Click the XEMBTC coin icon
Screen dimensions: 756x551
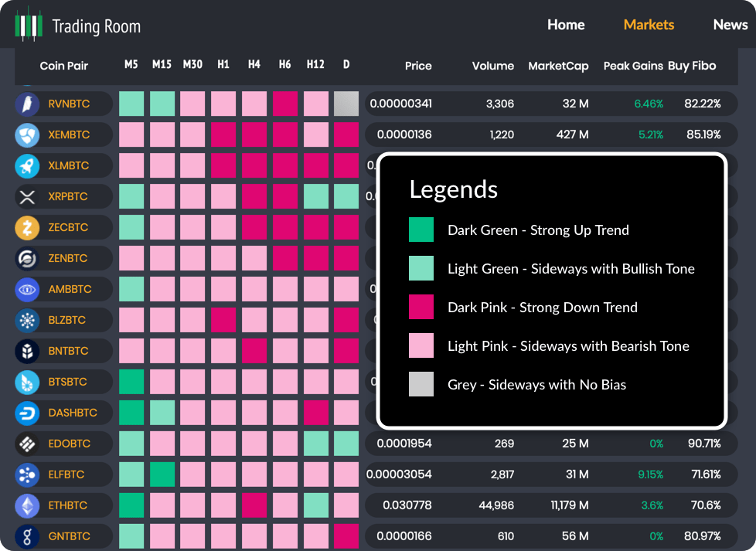(27, 134)
